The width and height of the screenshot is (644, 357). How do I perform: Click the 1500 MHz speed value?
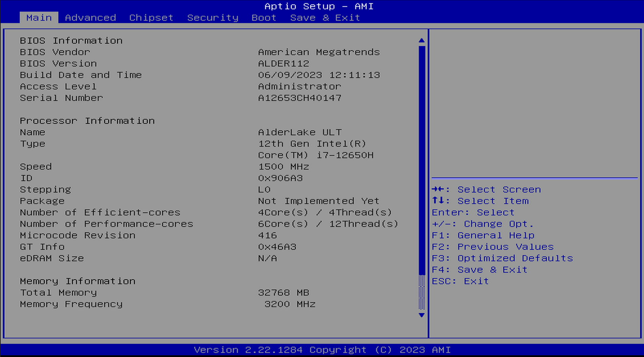coord(284,166)
